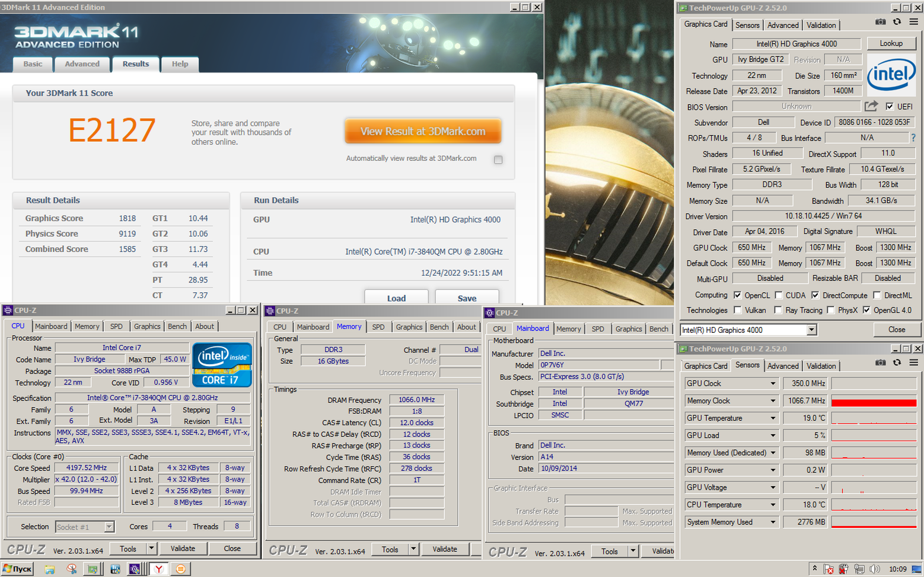924x577 pixels.
Task: Click Show Desktop icon beside clock
Action: point(917,569)
